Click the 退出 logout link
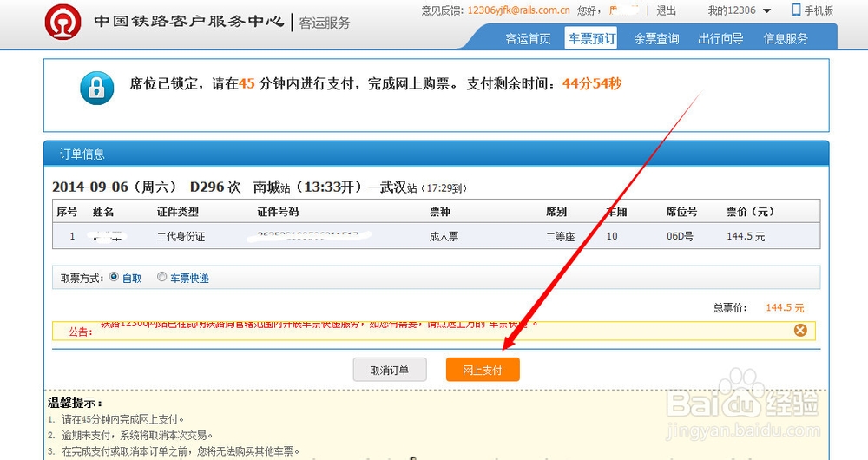This screenshot has height=460, width=868. tap(666, 10)
